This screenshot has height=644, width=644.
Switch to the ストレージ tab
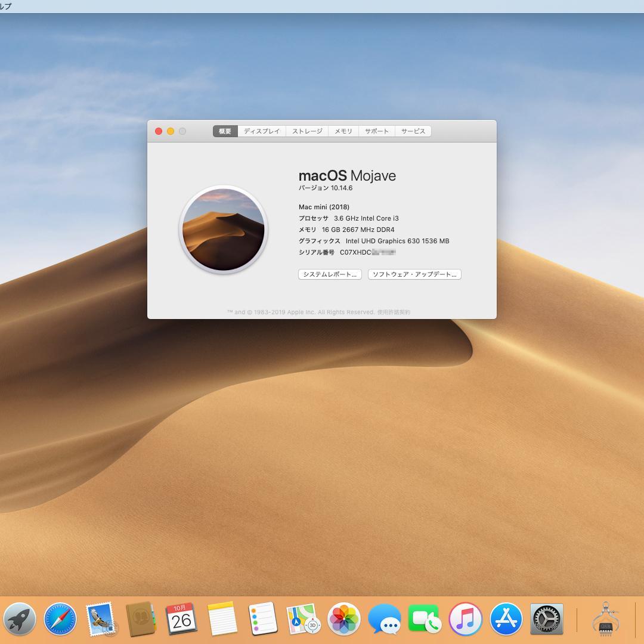pos(307,131)
